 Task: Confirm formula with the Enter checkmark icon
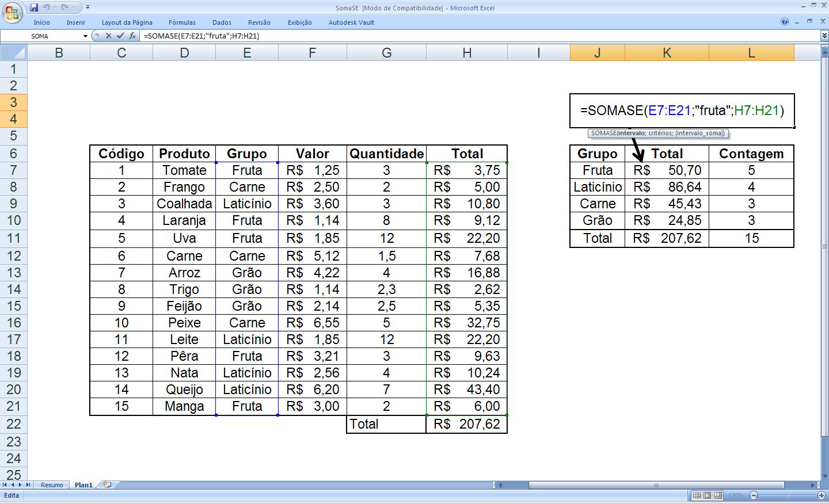point(120,35)
